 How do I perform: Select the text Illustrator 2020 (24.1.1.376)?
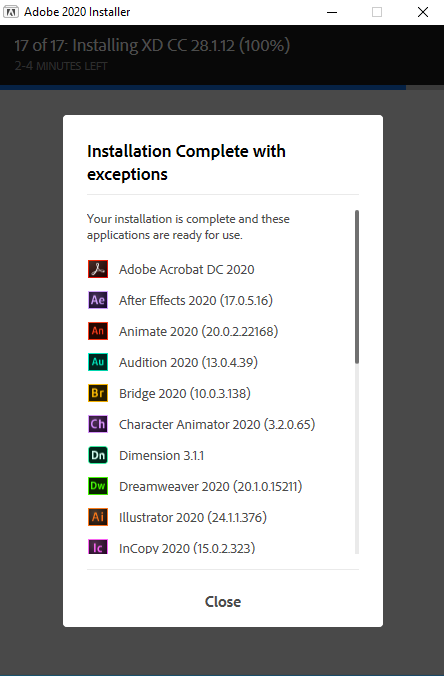(x=193, y=518)
